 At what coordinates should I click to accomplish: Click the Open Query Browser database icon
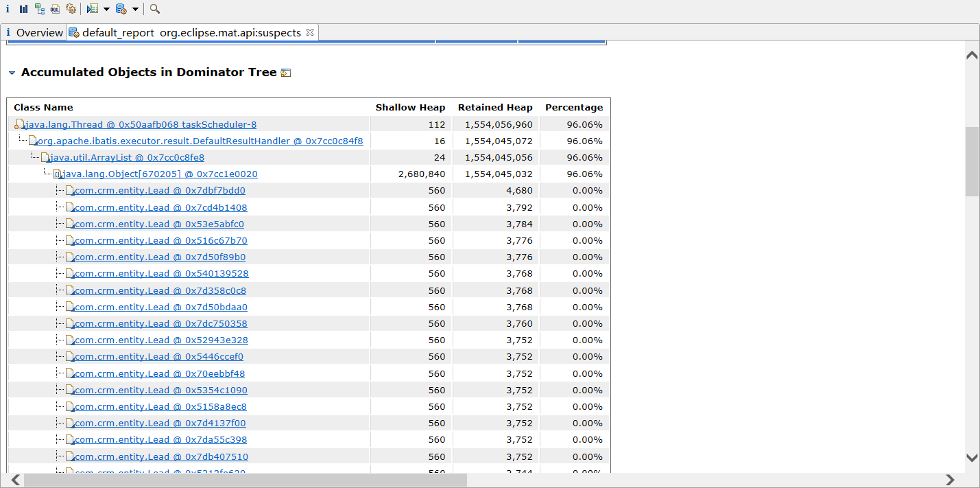(121, 9)
